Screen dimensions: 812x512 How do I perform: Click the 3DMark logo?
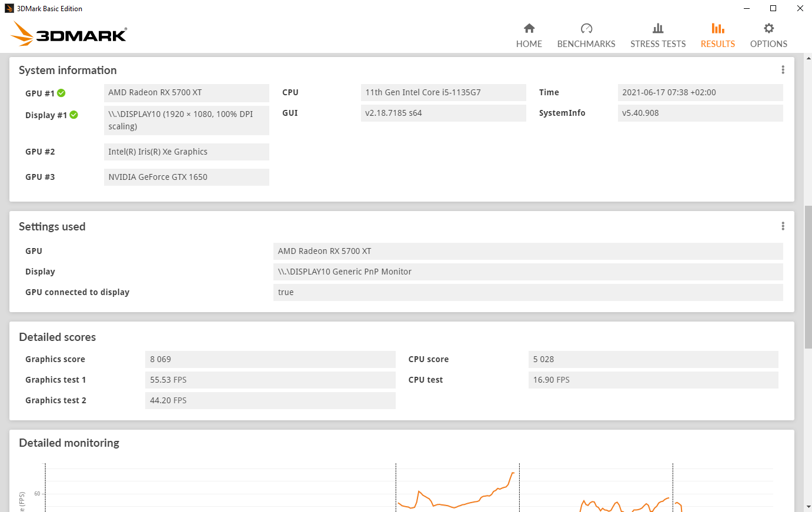click(68, 34)
